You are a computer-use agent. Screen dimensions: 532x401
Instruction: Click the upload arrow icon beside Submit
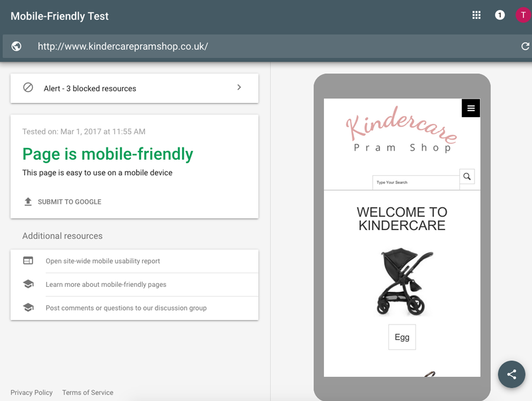click(28, 202)
